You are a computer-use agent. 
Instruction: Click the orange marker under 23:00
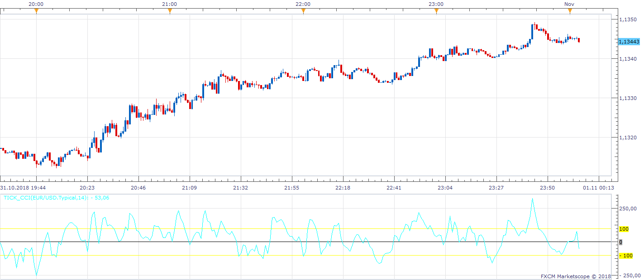point(436,11)
